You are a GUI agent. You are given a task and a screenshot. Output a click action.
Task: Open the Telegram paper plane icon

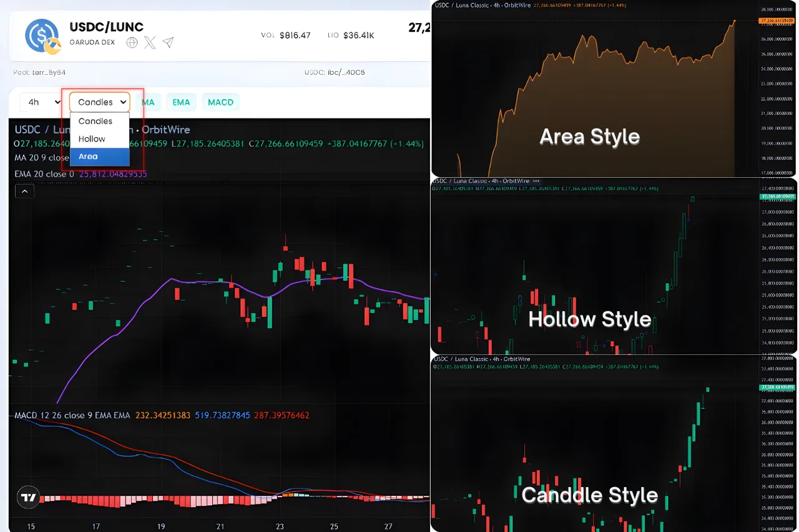[x=168, y=42]
